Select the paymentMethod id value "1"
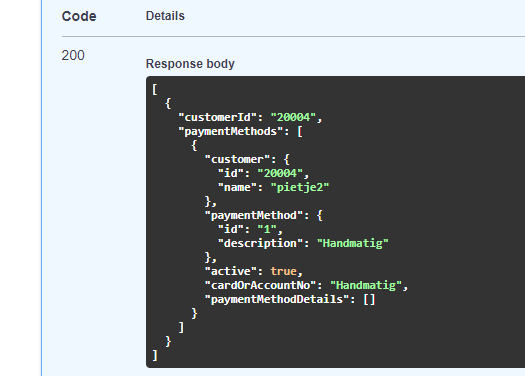 [x=267, y=229]
